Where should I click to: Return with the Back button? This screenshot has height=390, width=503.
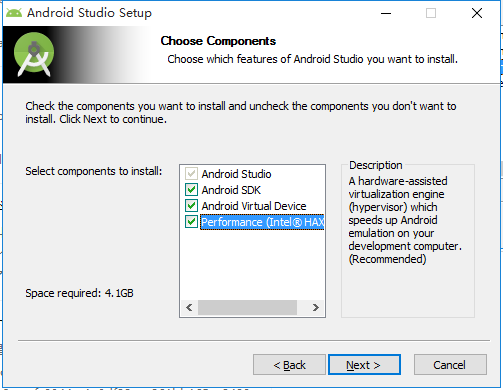coord(289,365)
